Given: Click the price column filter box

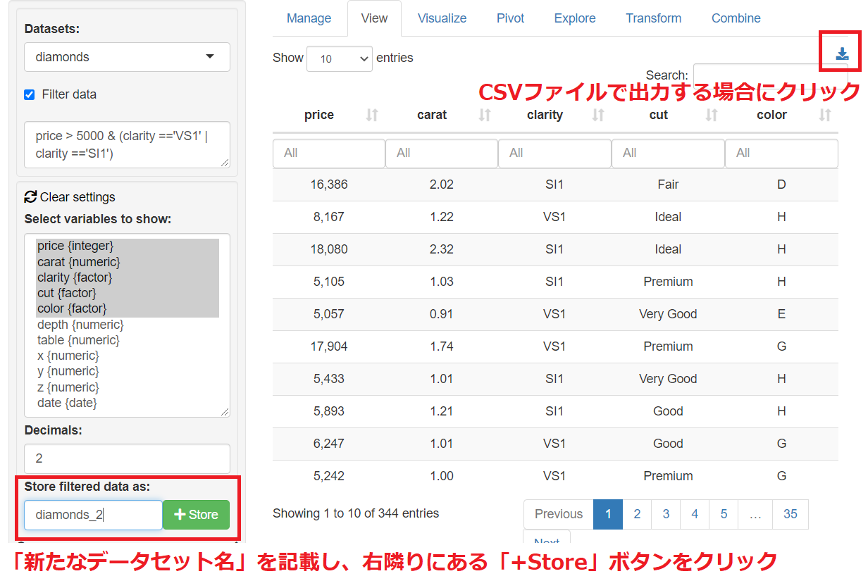Looking at the screenshot, I should pos(328,153).
